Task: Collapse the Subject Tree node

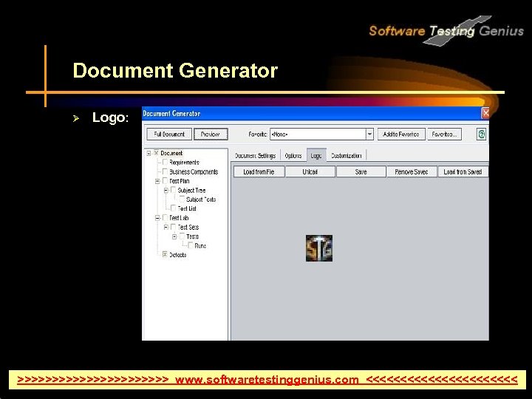Action: 166,191
